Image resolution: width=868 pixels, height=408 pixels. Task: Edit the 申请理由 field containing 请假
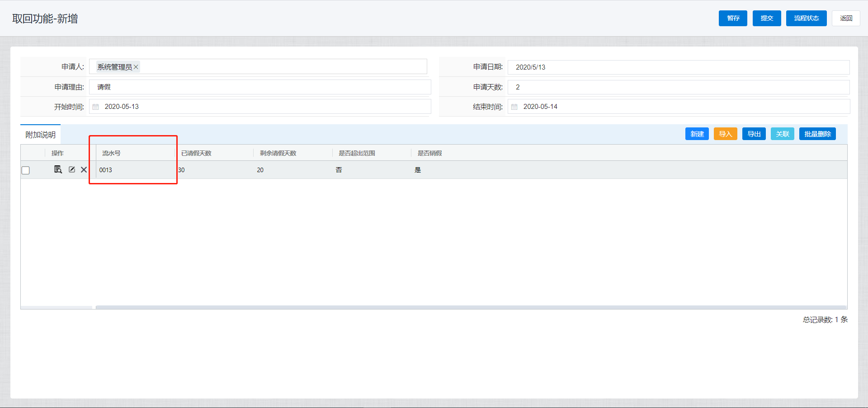click(260, 87)
